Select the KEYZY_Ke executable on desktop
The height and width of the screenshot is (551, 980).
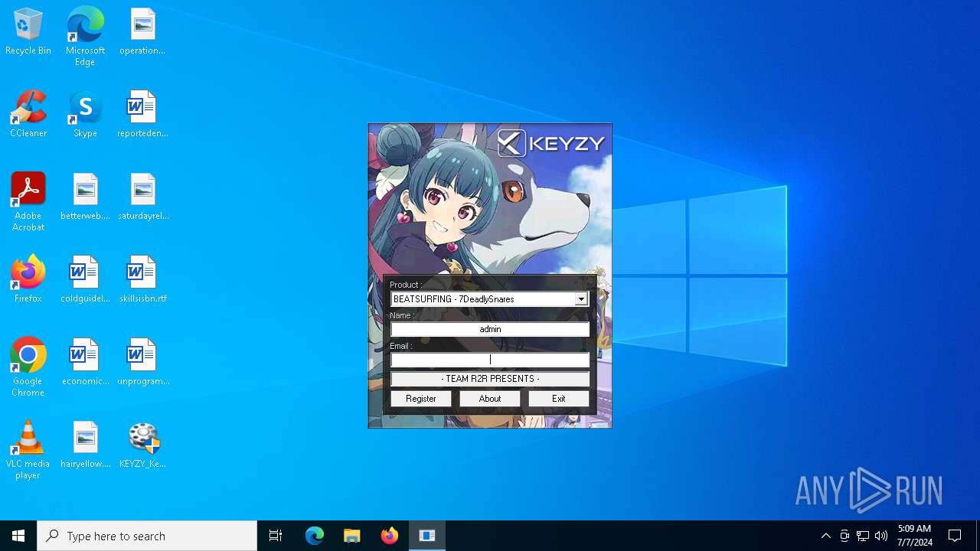coord(142,445)
